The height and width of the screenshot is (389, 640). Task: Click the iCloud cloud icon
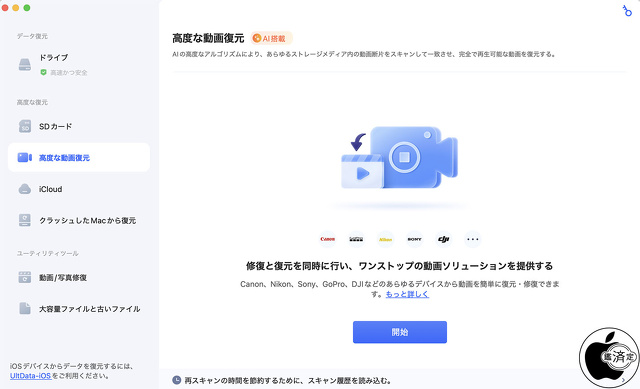pos(25,189)
